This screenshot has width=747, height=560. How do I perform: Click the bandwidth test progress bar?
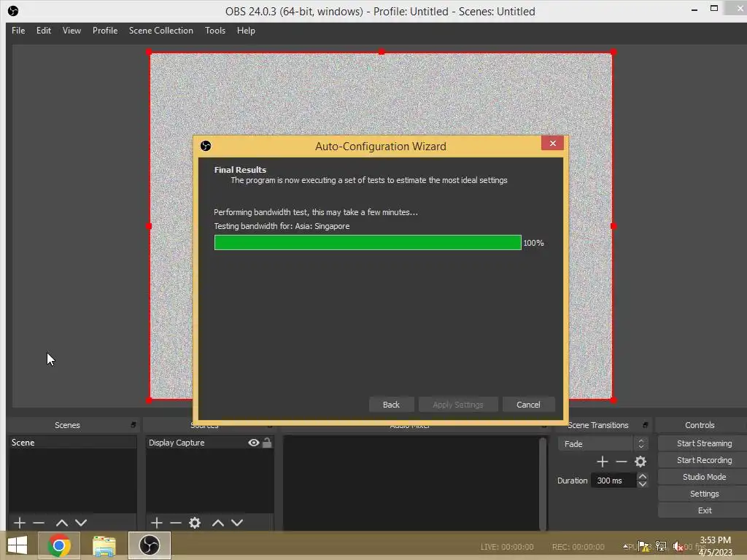tap(368, 242)
